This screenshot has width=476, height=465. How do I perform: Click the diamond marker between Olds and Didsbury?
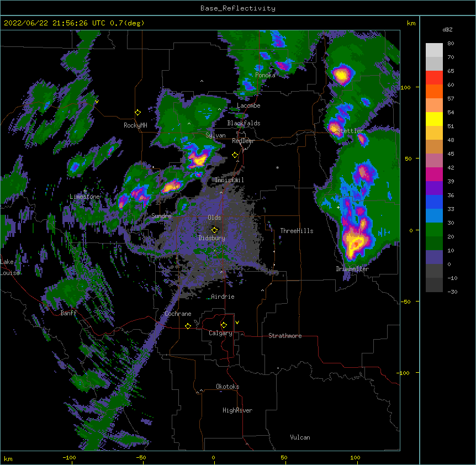point(215,230)
